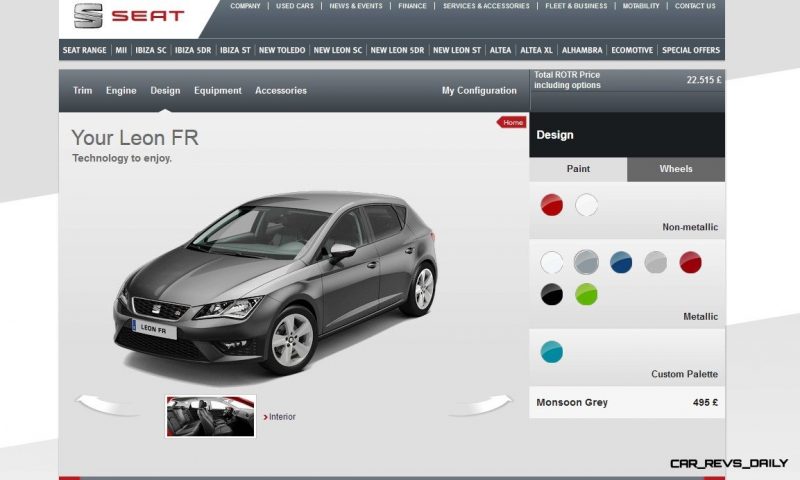Screen dimensions: 800x480
Task: Choose the metallic silver paint swatch
Action: (656, 262)
